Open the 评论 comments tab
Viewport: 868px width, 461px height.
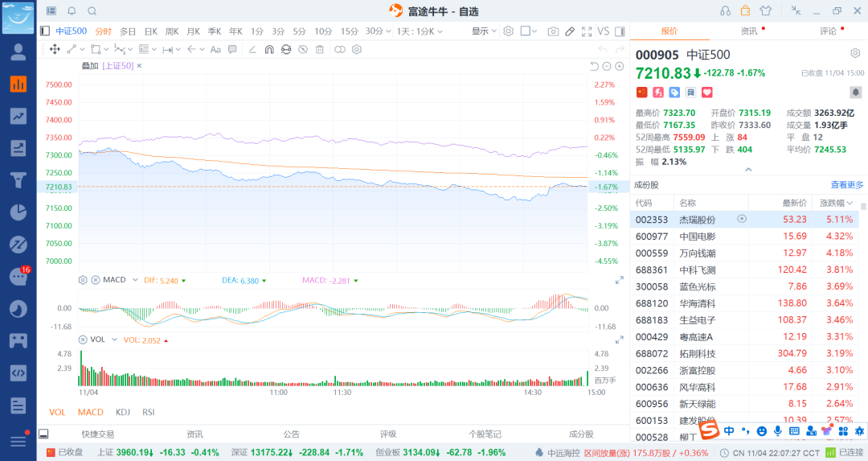[x=828, y=31]
